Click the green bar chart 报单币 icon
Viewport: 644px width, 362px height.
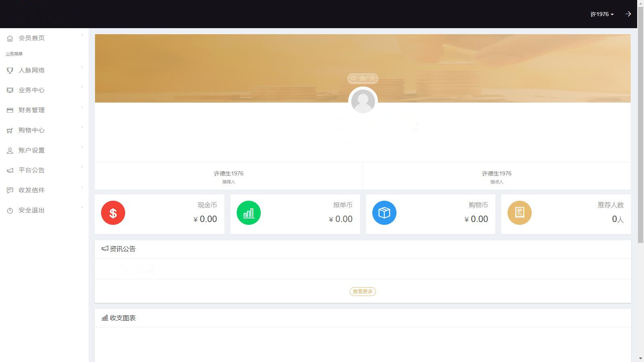249,213
